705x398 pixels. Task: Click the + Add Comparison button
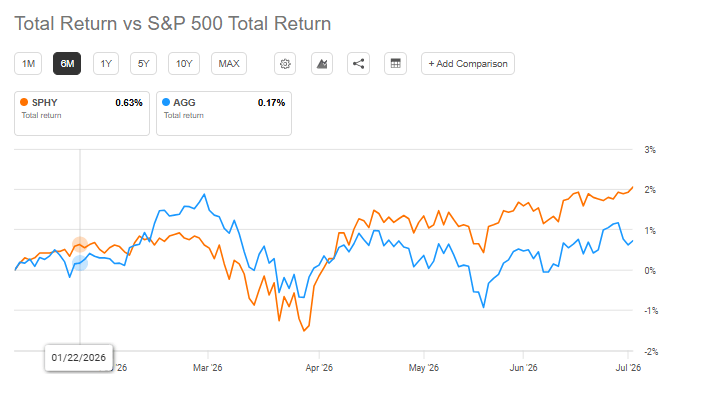click(468, 64)
